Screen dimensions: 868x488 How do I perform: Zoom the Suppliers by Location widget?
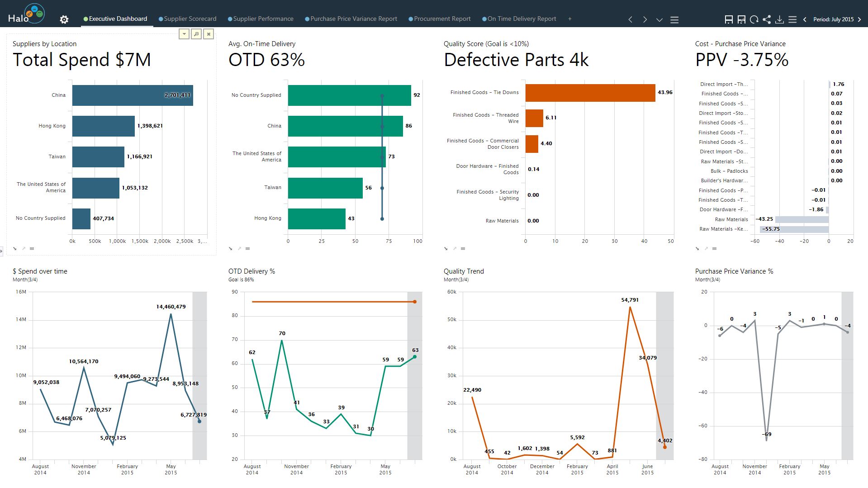[196, 34]
